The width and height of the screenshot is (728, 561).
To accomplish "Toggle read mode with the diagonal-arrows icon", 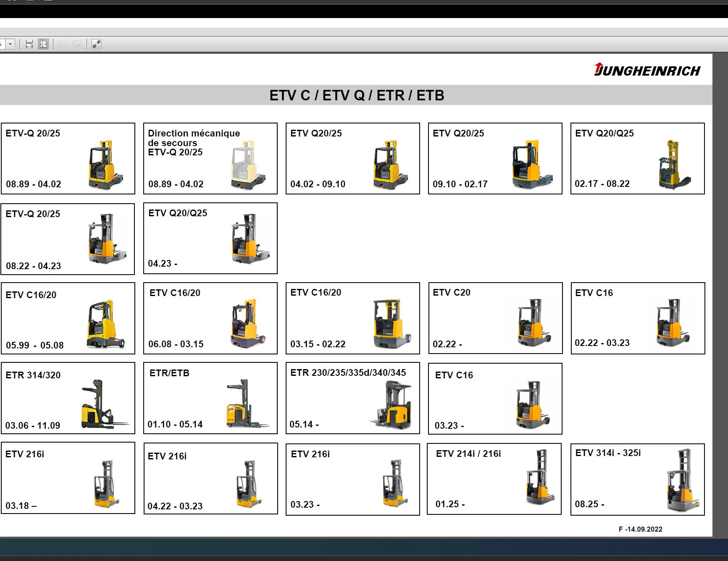I will (97, 44).
